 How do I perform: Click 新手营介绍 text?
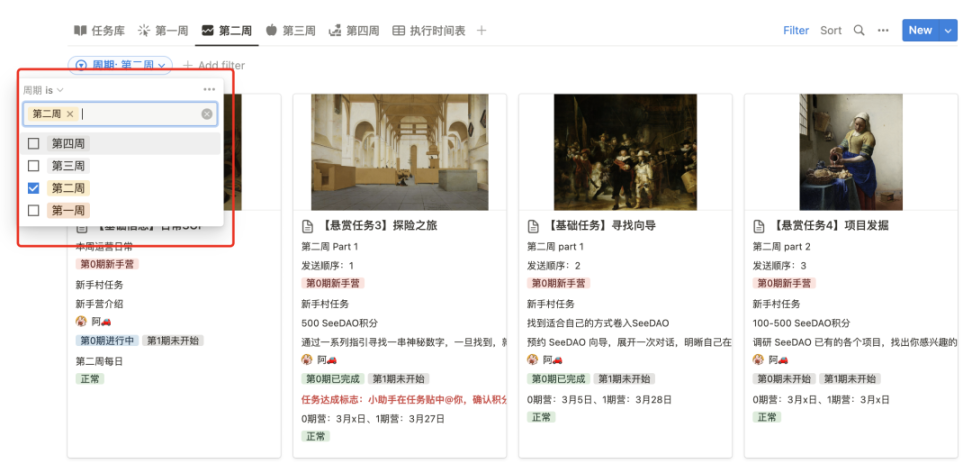(99, 304)
